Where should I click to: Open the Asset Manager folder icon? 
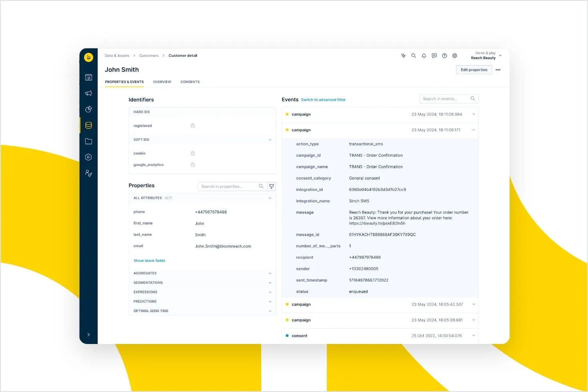click(x=88, y=141)
